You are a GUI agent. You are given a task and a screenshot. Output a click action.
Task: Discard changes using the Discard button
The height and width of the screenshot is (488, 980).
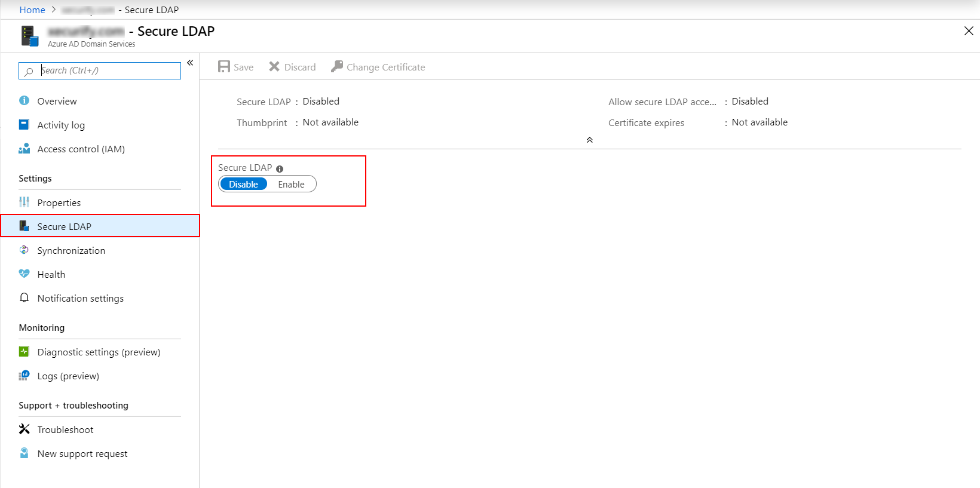pyautogui.click(x=292, y=67)
